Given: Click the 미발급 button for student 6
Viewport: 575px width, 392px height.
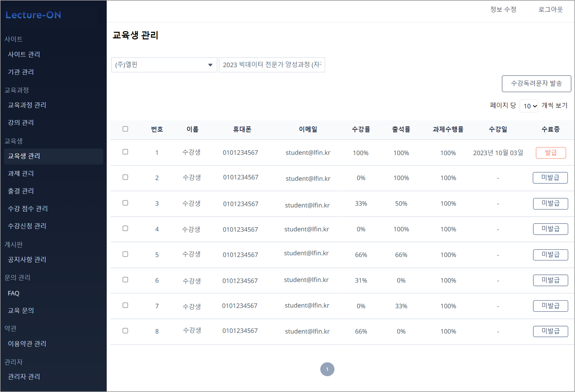Looking at the screenshot, I should click(550, 280).
